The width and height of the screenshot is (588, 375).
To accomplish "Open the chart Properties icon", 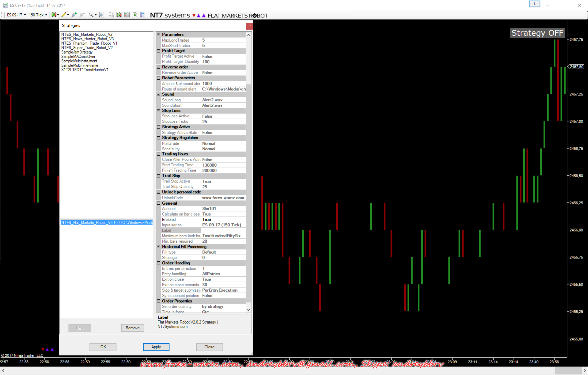I will click(x=143, y=15).
